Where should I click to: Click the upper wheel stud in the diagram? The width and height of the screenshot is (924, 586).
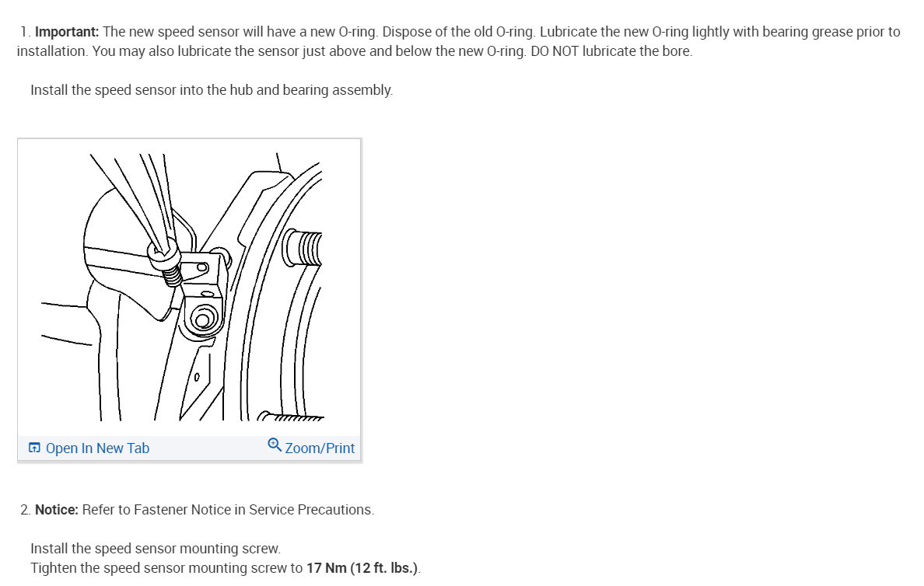[303, 249]
